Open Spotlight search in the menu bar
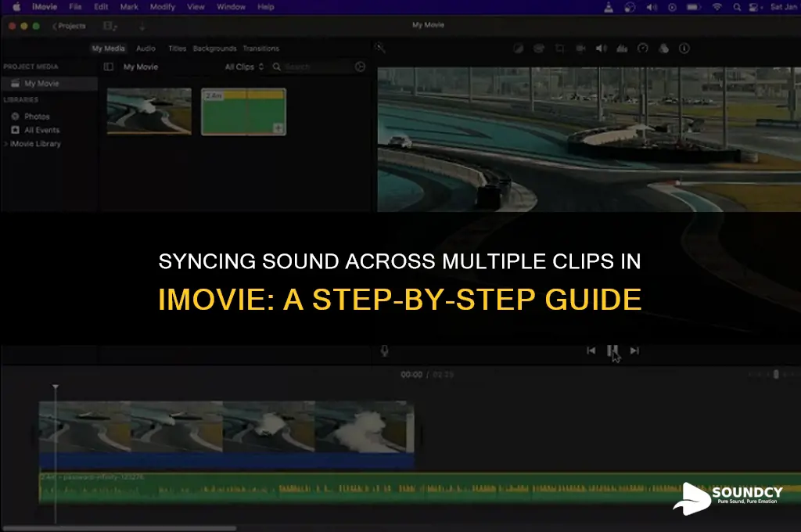Image resolution: width=801 pixels, height=532 pixels. pyautogui.click(x=737, y=7)
